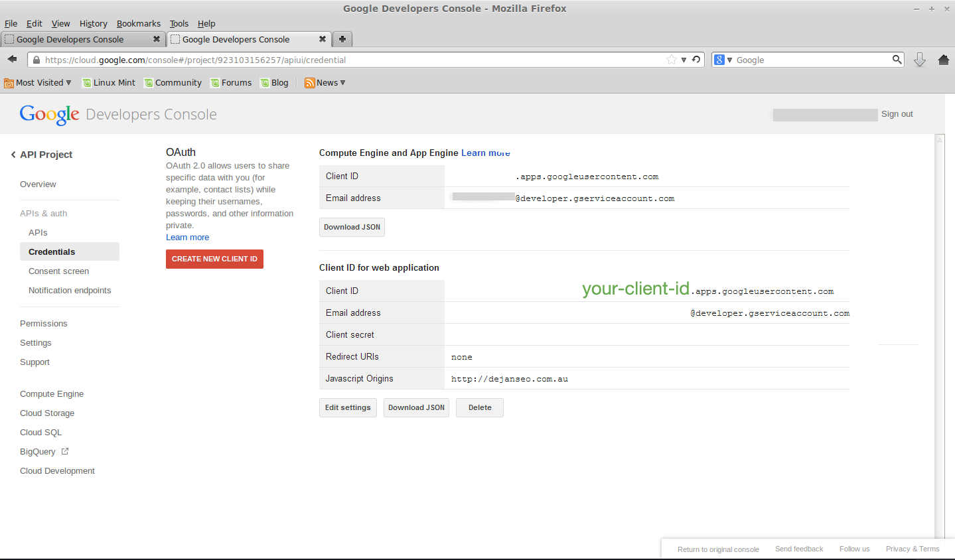The height and width of the screenshot is (560, 955).
Task: Click the APIs & auth sidebar heading
Action: 43,214
